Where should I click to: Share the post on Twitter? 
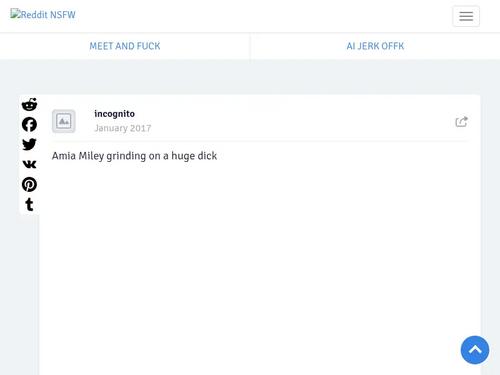click(29, 144)
